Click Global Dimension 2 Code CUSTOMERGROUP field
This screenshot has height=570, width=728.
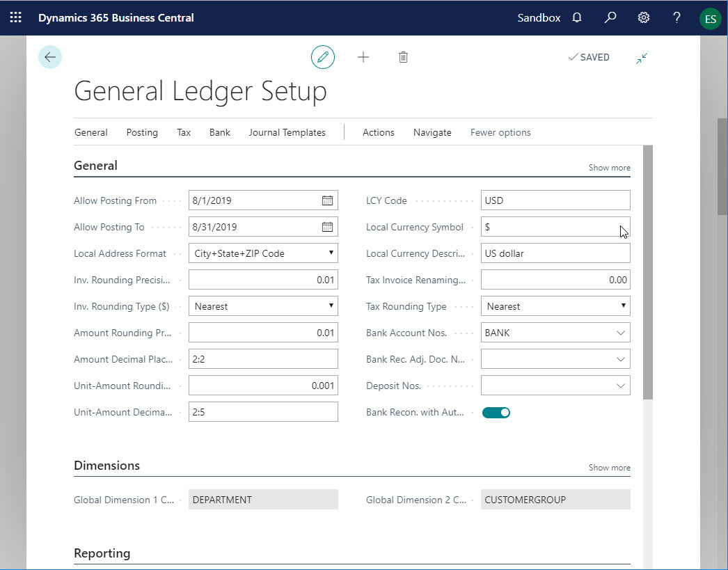coord(555,500)
